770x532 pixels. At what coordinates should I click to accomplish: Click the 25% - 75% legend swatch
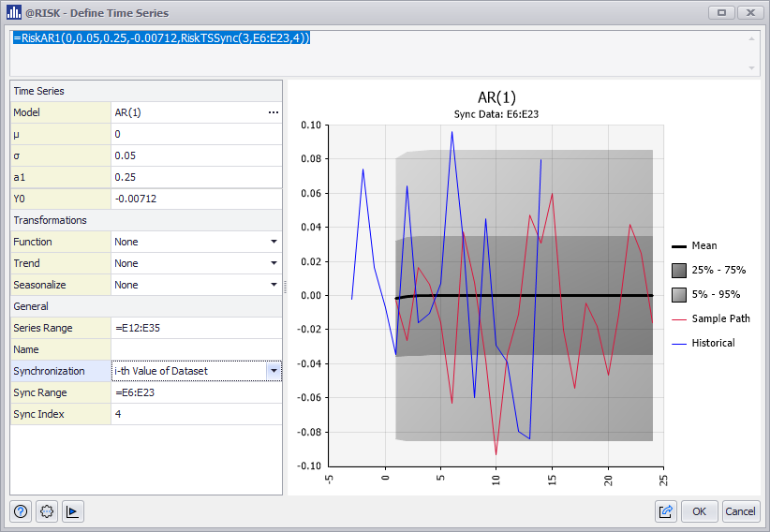point(679,270)
